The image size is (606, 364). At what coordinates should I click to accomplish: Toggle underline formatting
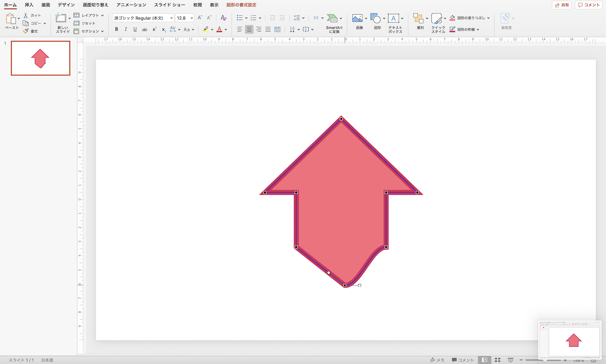pyautogui.click(x=135, y=29)
